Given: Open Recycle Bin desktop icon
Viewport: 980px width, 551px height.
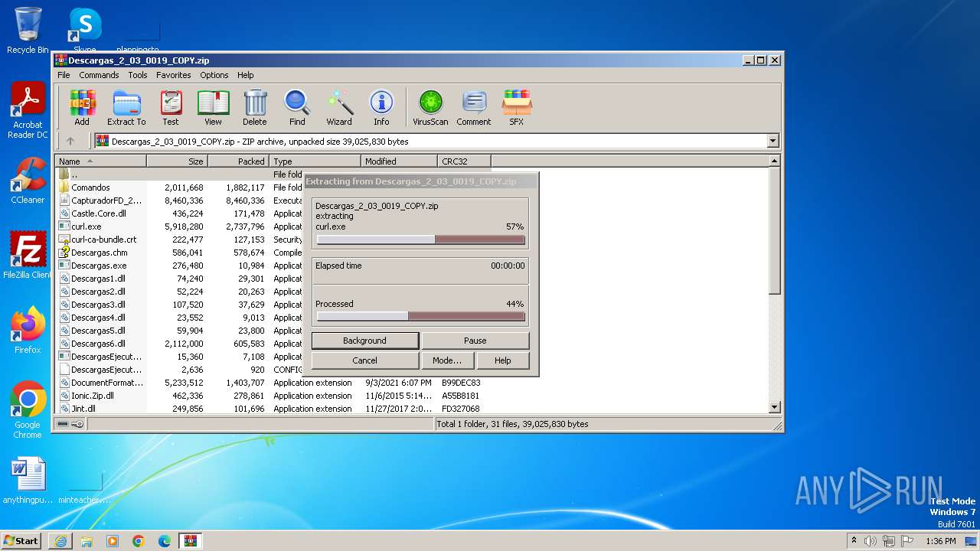Looking at the screenshot, I should 28,31.
